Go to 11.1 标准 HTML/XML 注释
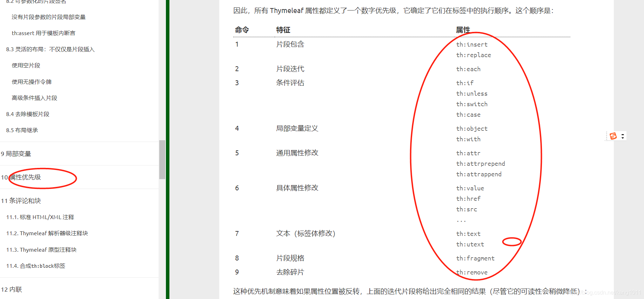Image resolution: width=644 pixels, height=299 pixels. (40, 217)
